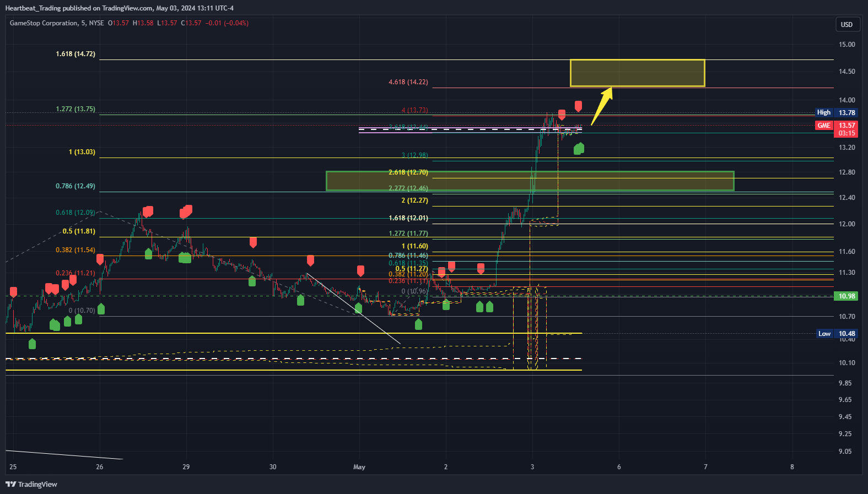Open the TradingView logo link
Image resolution: width=868 pixels, height=494 pixels.
point(31,484)
